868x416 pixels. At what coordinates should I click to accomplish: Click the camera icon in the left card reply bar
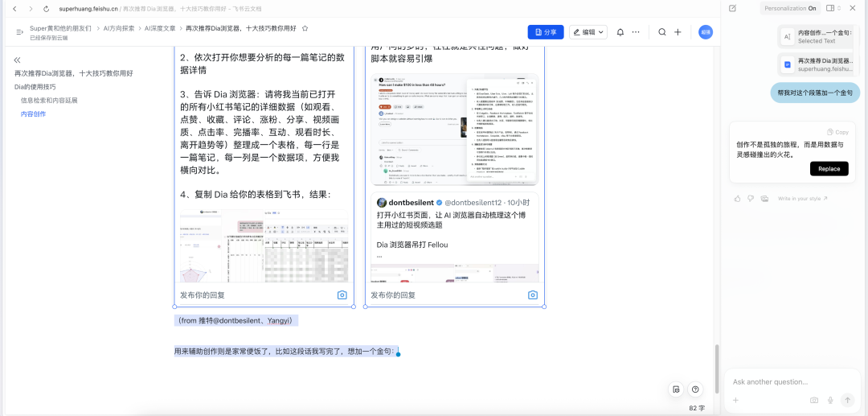pos(342,294)
